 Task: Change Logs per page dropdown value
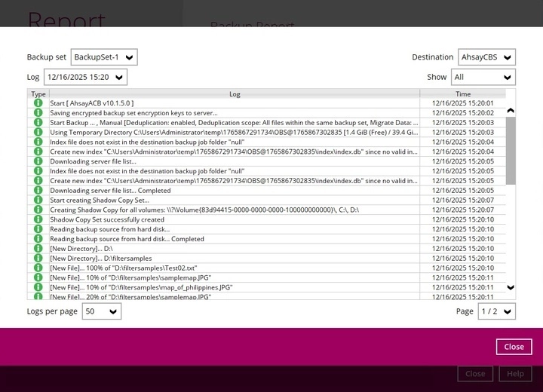[x=101, y=311]
